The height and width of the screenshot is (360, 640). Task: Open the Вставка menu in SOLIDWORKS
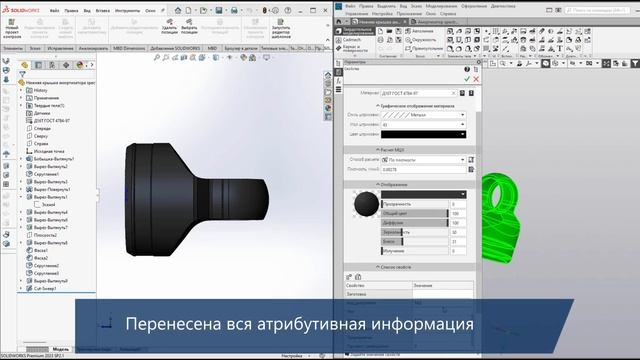(x=102, y=11)
